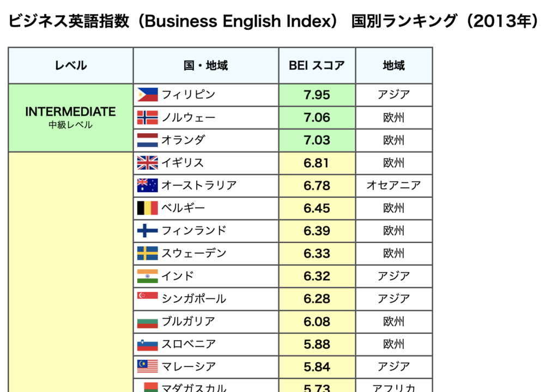Screen dimensions: 558x392
Task: Select the 国・地域 column header
Action: pos(205,65)
